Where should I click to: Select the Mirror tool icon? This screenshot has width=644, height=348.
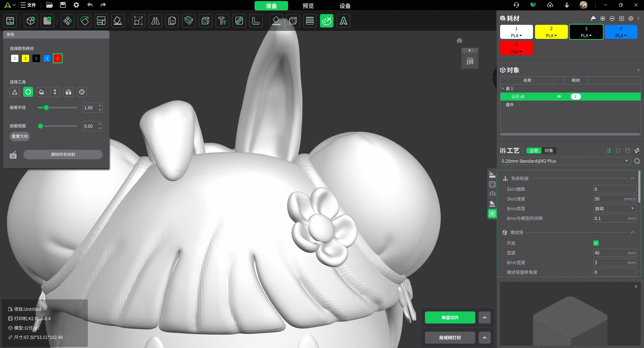click(x=155, y=21)
